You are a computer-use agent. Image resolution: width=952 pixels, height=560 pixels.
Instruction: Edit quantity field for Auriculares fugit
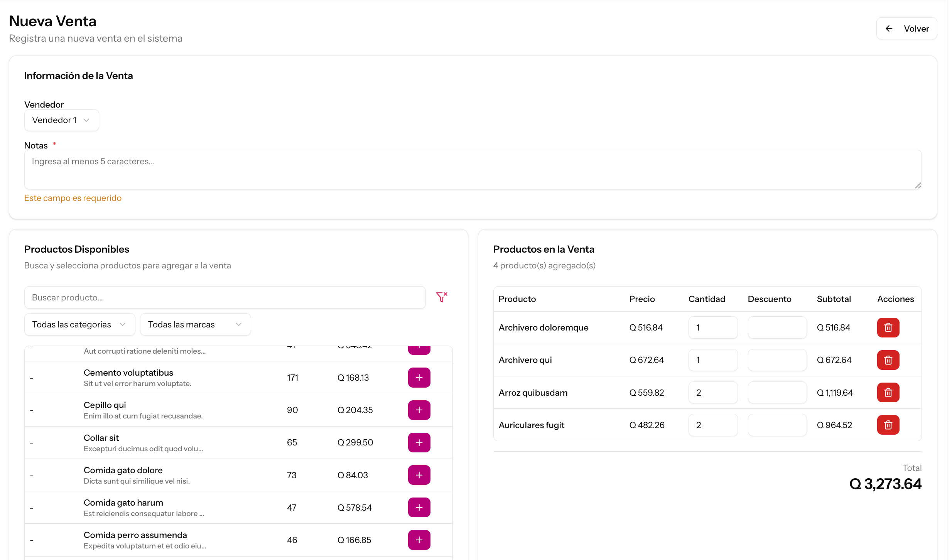(x=713, y=425)
